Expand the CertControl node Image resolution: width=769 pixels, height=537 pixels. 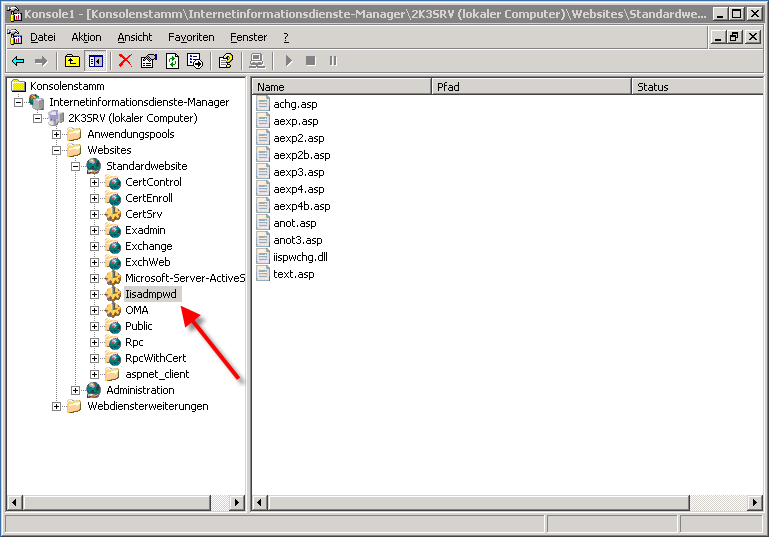click(x=95, y=182)
